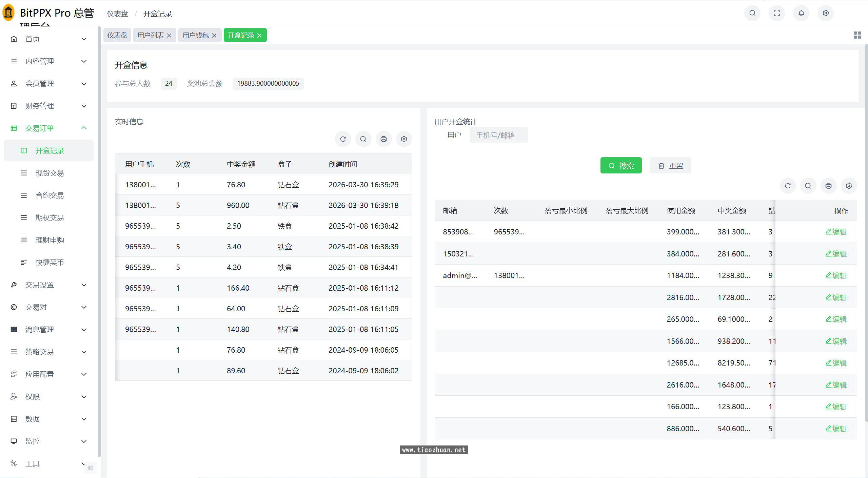The width and height of the screenshot is (868, 478).
Task: Switch to the 仪表盘 tab
Action: (117, 35)
